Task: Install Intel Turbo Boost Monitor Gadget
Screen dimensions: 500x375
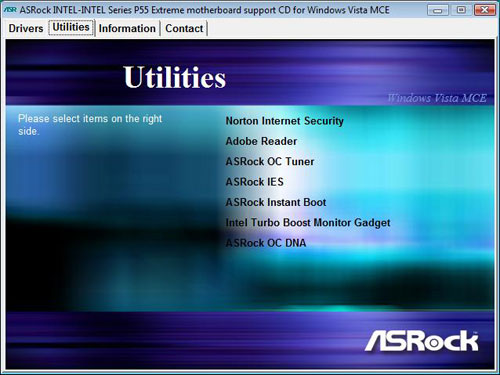Action: [x=308, y=223]
